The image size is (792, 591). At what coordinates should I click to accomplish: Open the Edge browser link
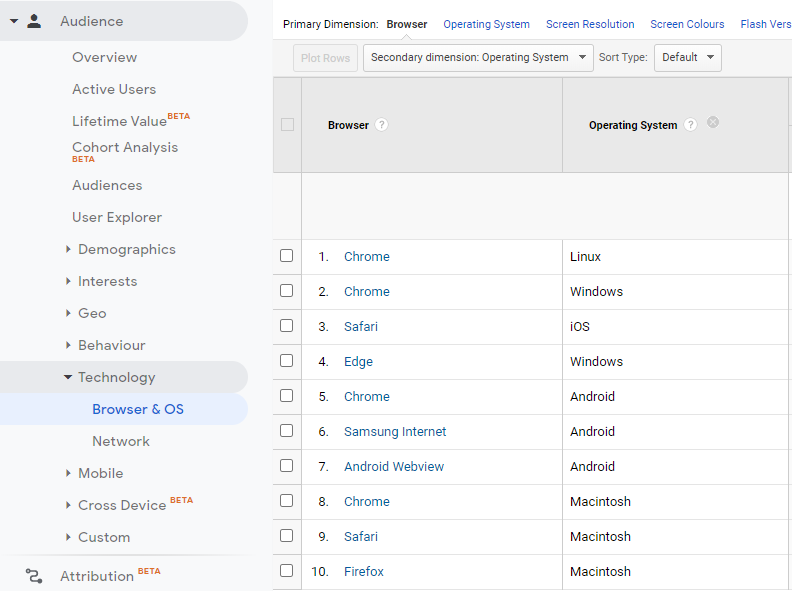(x=358, y=362)
